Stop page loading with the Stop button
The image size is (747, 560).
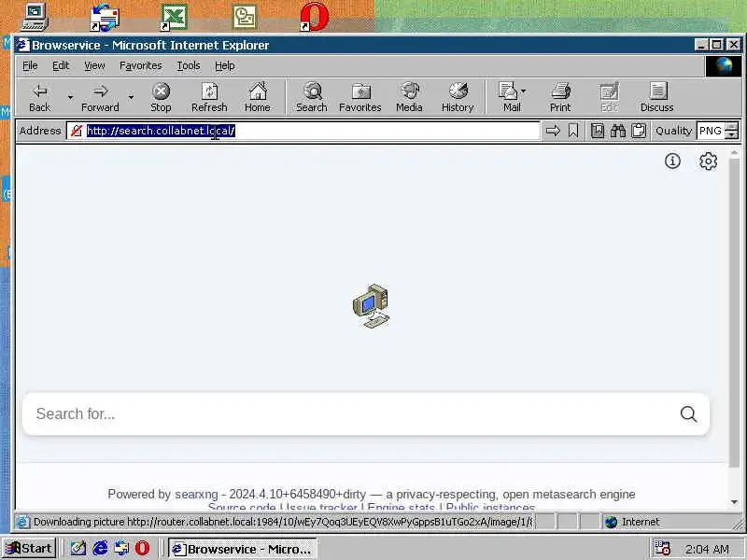(x=161, y=98)
